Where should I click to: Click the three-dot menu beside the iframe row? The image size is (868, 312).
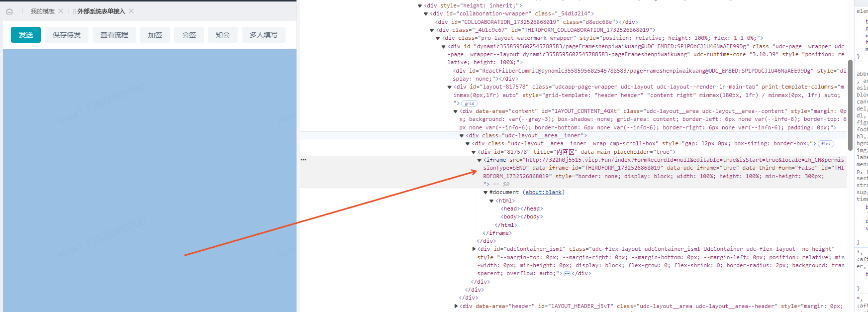pos(303,160)
